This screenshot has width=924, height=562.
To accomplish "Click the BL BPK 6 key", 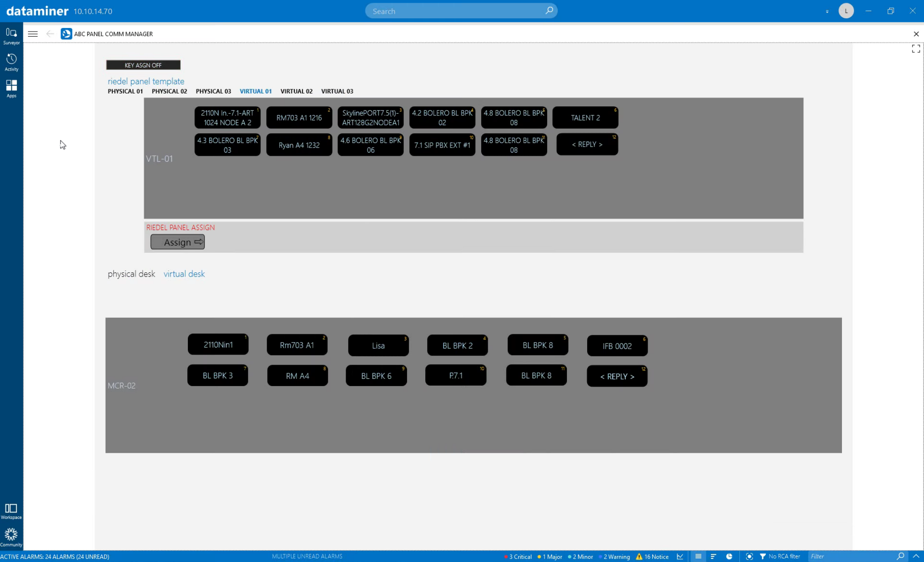I will pos(376,376).
